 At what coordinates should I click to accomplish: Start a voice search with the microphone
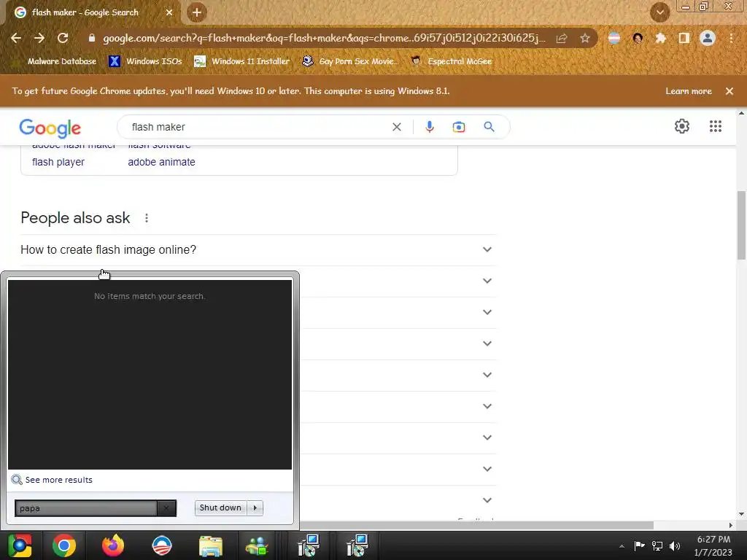click(429, 127)
